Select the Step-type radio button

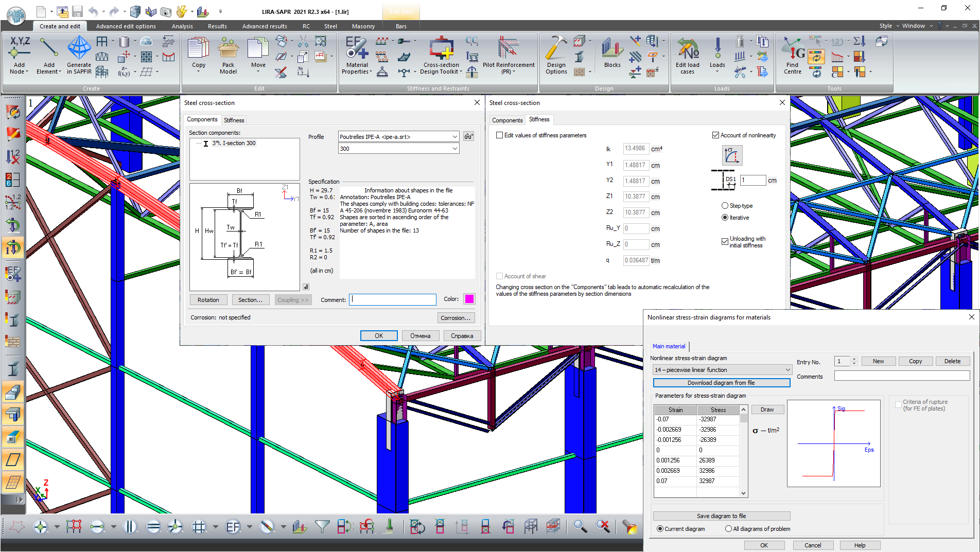725,206
